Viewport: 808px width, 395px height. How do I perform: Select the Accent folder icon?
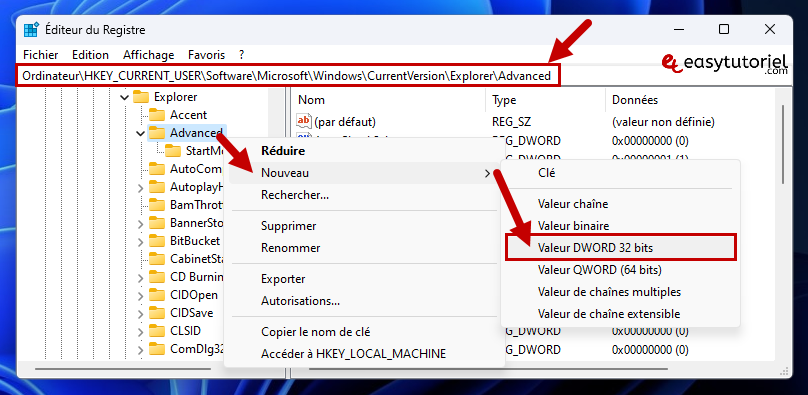click(x=156, y=115)
